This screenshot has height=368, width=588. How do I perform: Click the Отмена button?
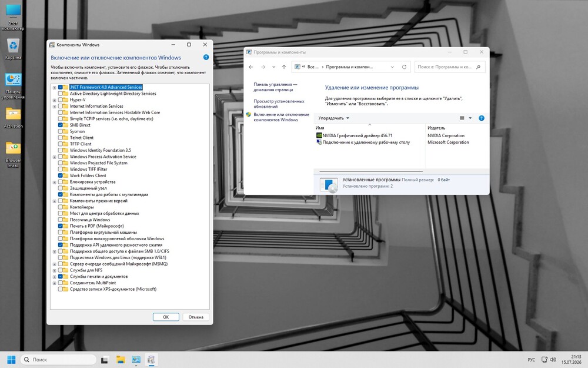pyautogui.click(x=196, y=317)
